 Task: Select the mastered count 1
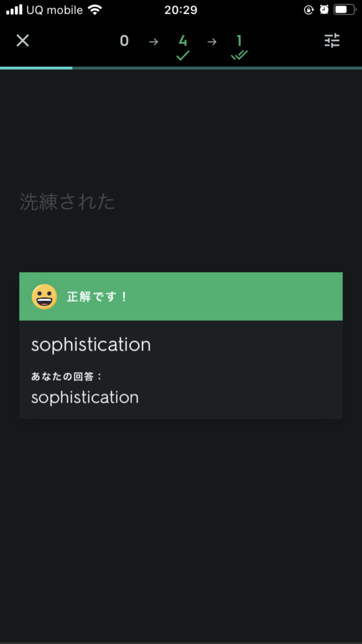pyautogui.click(x=239, y=41)
